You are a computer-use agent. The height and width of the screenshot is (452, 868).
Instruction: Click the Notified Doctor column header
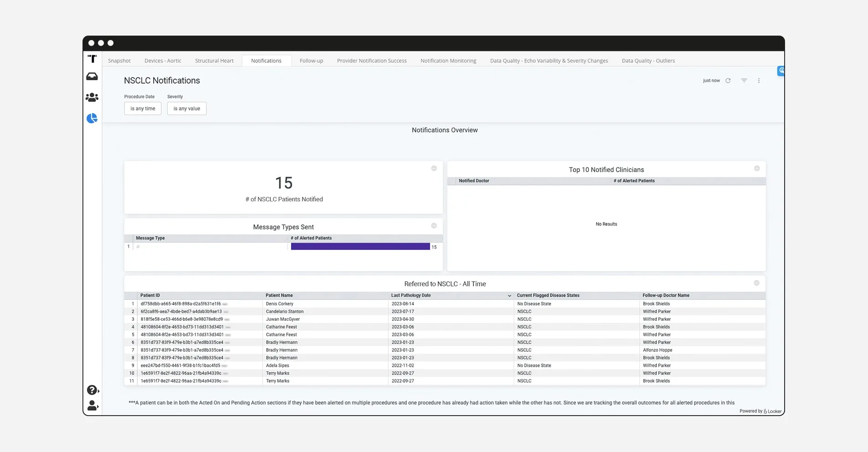[474, 181]
